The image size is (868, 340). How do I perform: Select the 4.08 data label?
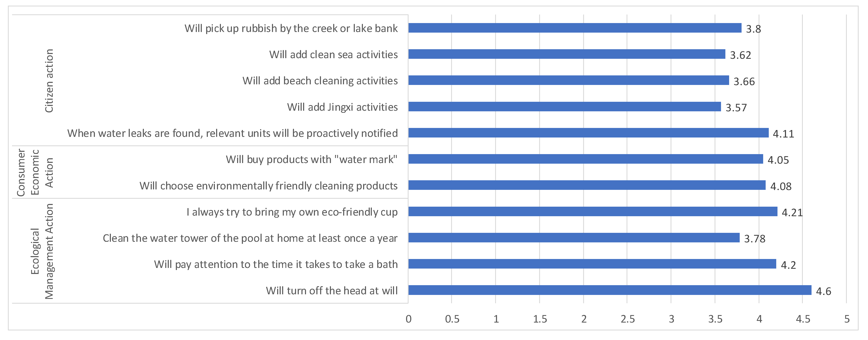coord(781,186)
